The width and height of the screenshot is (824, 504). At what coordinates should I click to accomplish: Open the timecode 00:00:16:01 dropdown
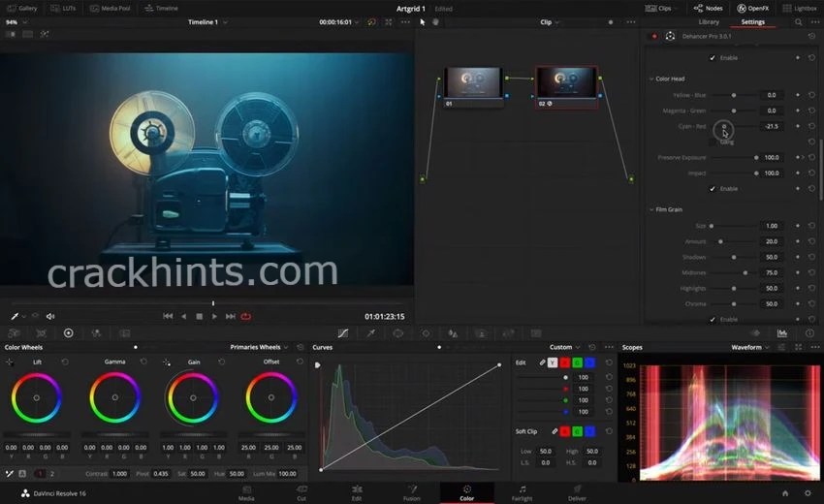coord(339,22)
